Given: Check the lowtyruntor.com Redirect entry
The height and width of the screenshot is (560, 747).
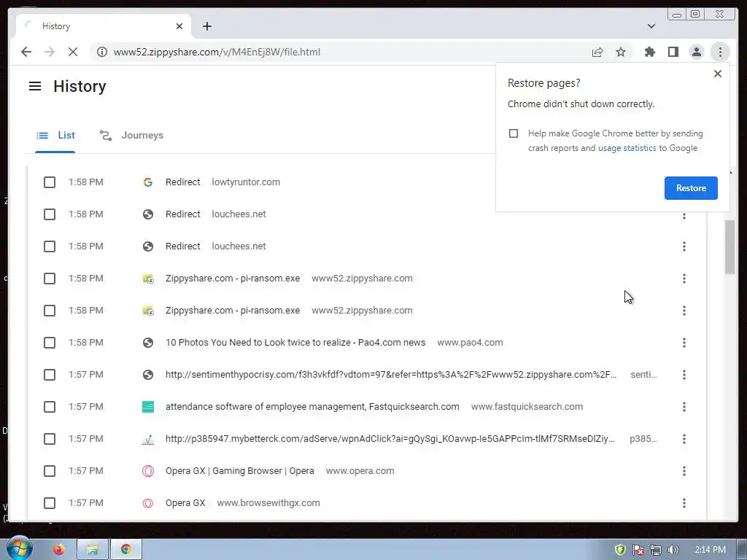Looking at the screenshot, I should (x=50, y=182).
